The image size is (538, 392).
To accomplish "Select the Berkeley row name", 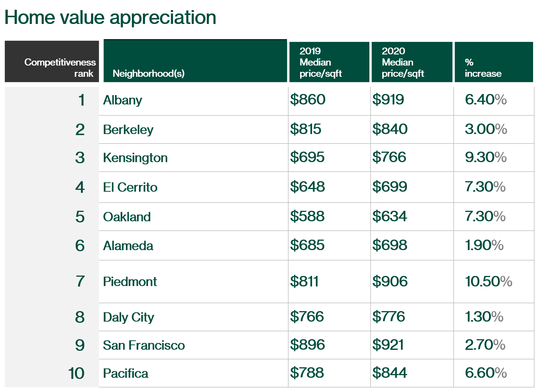I will point(128,130).
